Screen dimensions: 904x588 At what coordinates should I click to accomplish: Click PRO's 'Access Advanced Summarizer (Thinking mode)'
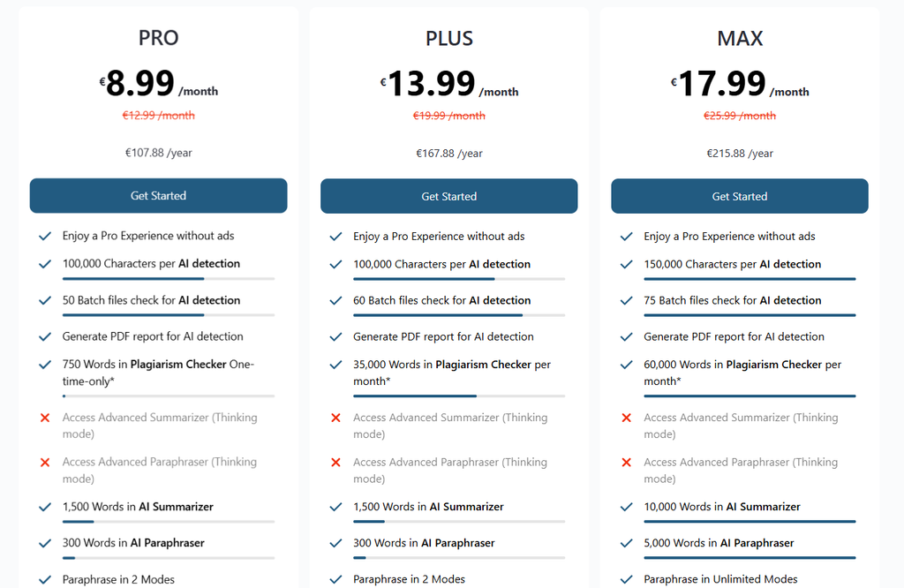(x=160, y=426)
